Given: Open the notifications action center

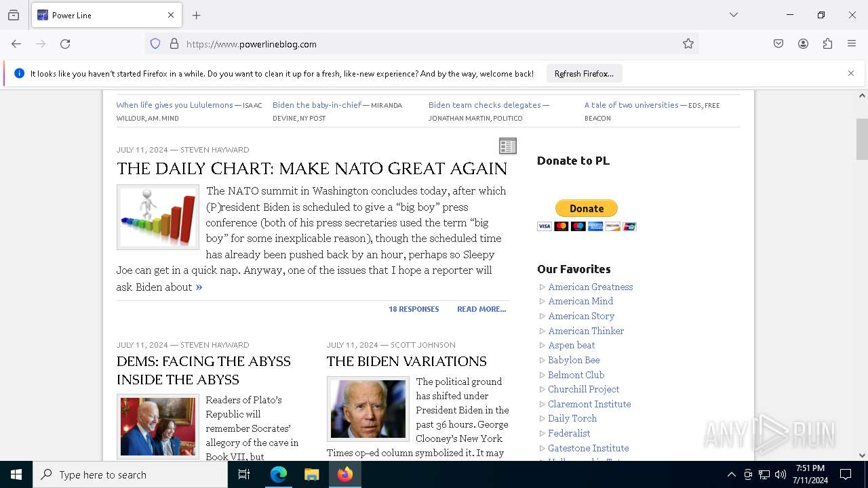Looking at the screenshot, I should coord(846,474).
